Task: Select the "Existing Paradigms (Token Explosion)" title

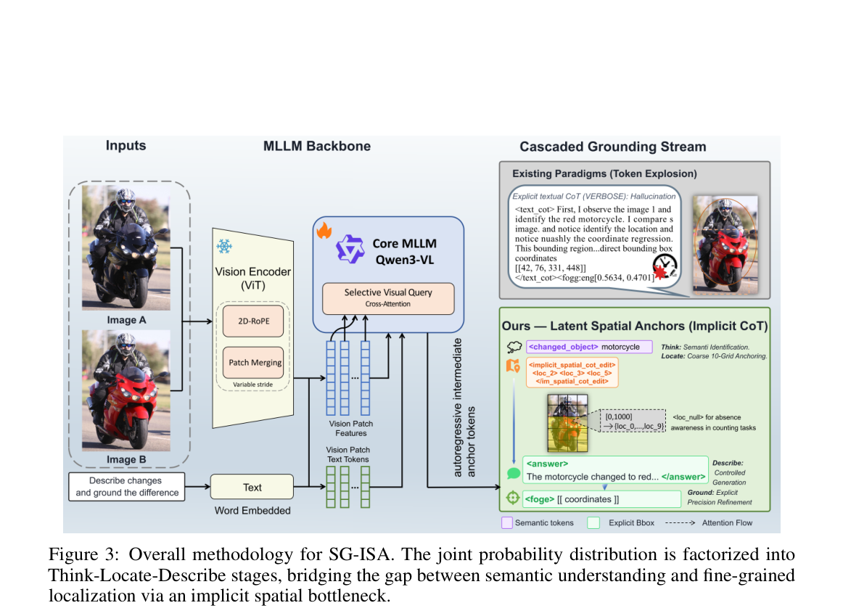Action: (604, 173)
